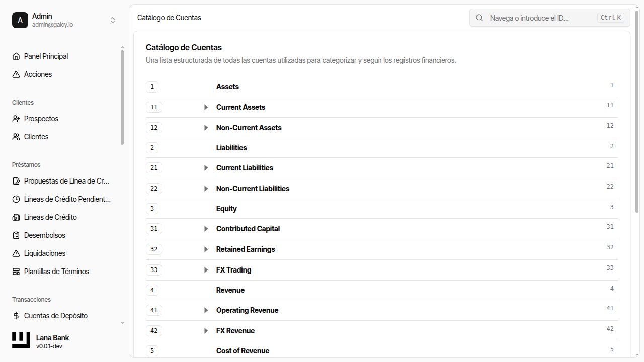Expand the FX Trading account group
This screenshot has width=644, height=362.
pos(206,270)
